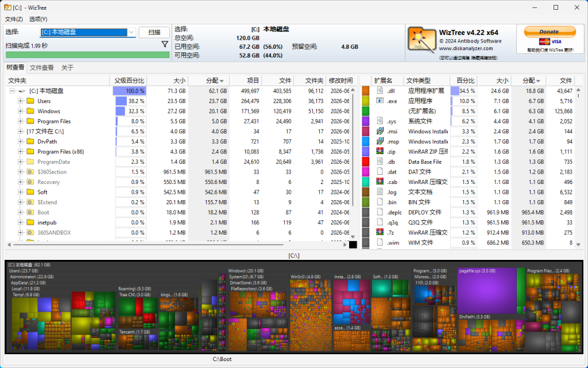Click the Program Files (x86) folder icon
This screenshot has width=588, height=368.
click(x=30, y=152)
